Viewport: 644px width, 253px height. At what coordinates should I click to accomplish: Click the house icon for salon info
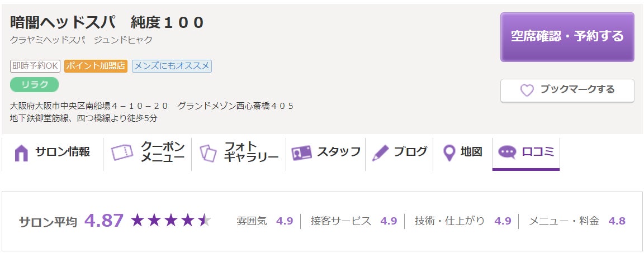(21, 152)
